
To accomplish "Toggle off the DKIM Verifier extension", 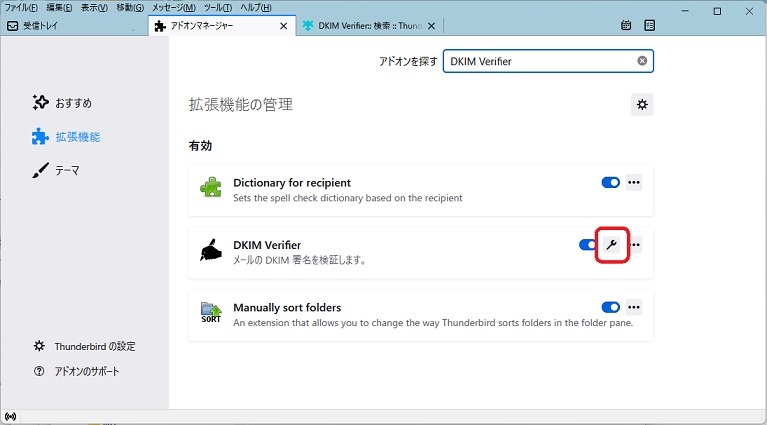I will 588,245.
